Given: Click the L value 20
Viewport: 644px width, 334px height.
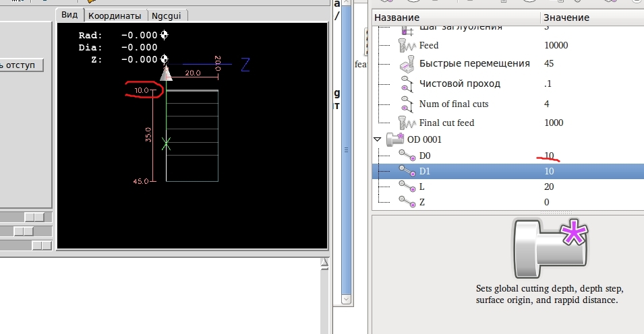Looking at the screenshot, I should tap(549, 187).
